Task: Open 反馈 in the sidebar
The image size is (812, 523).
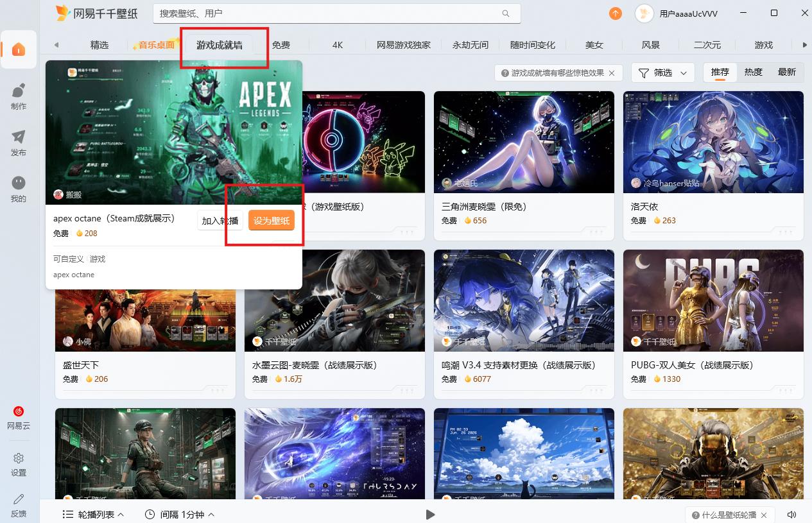Action: pyautogui.click(x=19, y=506)
